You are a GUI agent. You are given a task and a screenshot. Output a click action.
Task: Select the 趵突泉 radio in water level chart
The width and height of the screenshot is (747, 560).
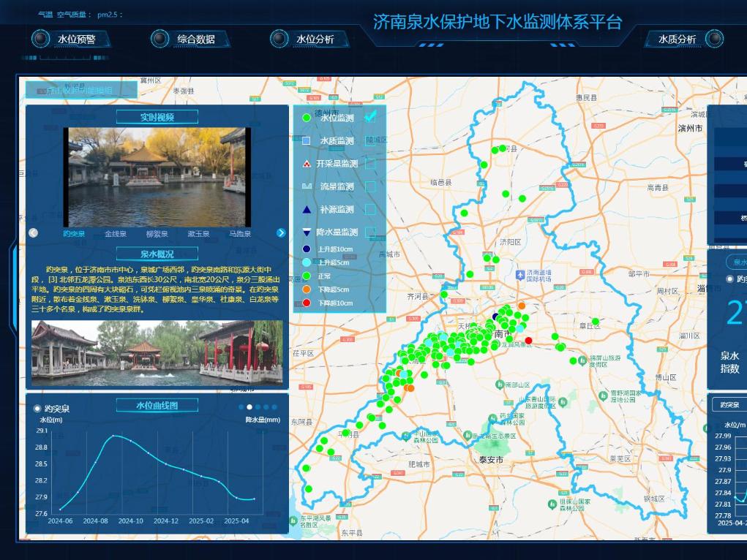click(38, 409)
